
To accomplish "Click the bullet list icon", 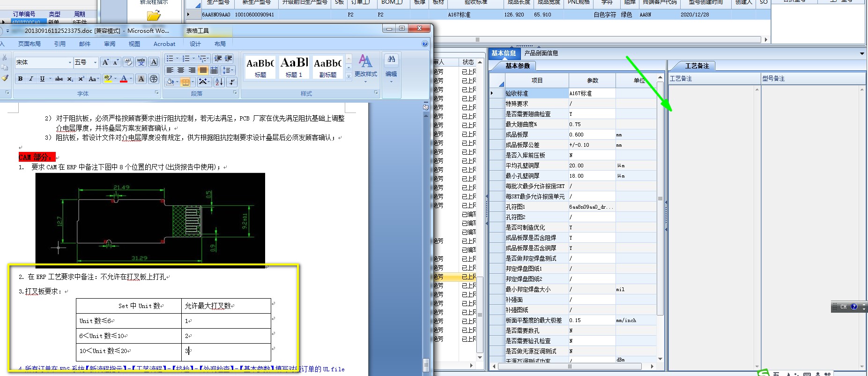I will 170,59.
